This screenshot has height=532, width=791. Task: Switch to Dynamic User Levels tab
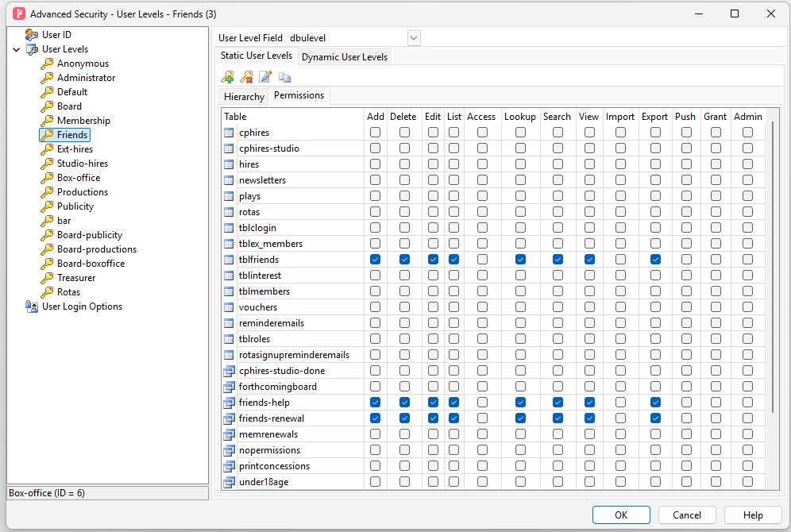pyautogui.click(x=345, y=57)
